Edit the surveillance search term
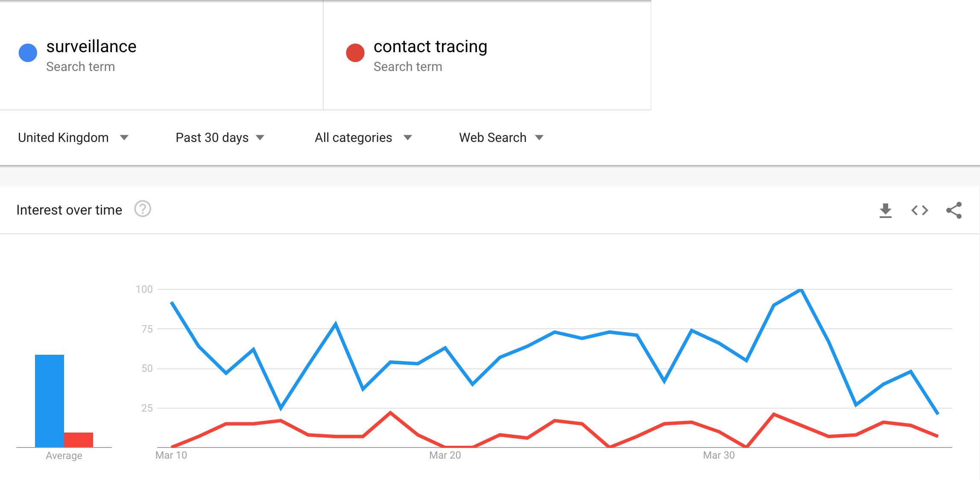This screenshot has width=980, height=480. tap(91, 47)
